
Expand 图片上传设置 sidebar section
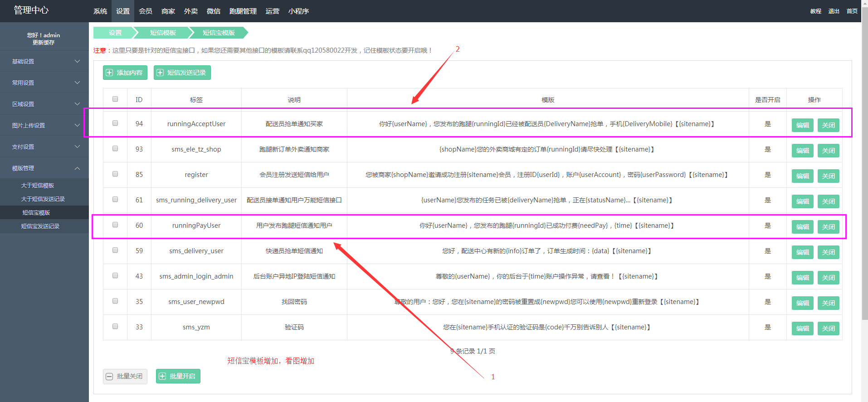click(44, 125)
